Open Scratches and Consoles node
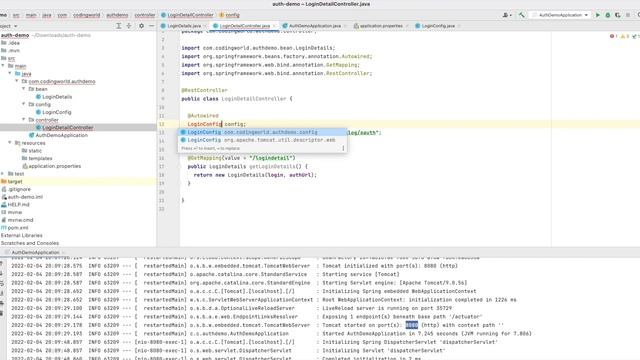Viewport: 640px width, 360px height. click(30, 243)
